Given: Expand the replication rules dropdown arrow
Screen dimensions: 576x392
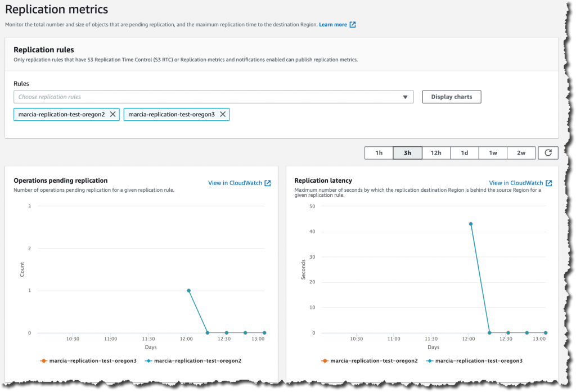Looking at the screenshot, I should [404, 96].
